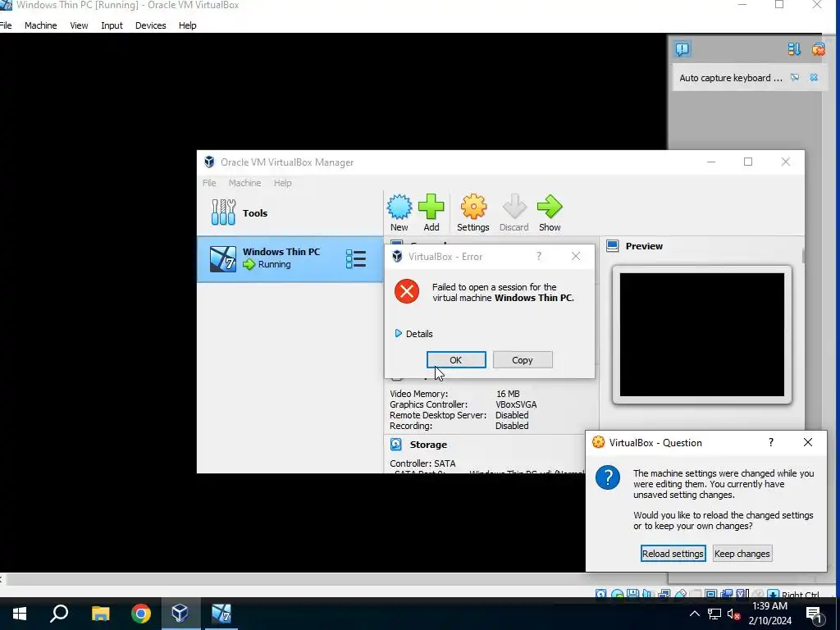Click the Storage section disk icon
The height and width of the screenshot is (630, 840).
coord(396,444)
